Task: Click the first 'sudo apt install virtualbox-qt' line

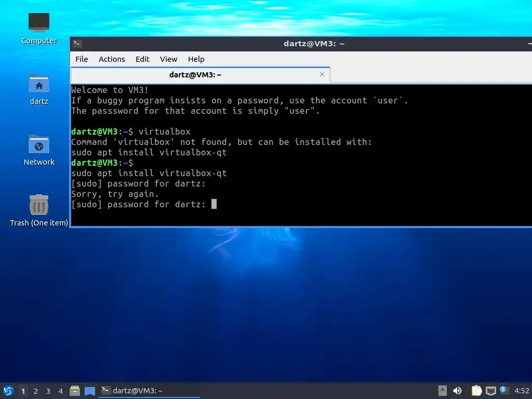Action: [149, 152]
